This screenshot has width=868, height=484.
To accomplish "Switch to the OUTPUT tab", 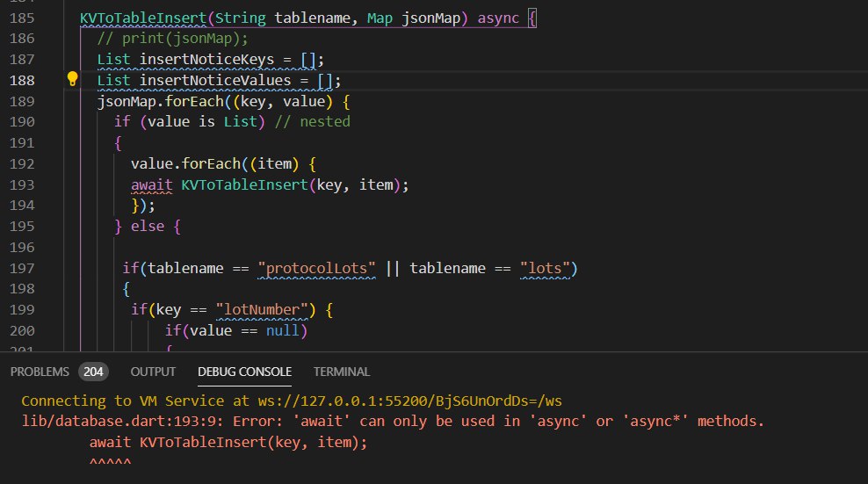I will point(153,372).
